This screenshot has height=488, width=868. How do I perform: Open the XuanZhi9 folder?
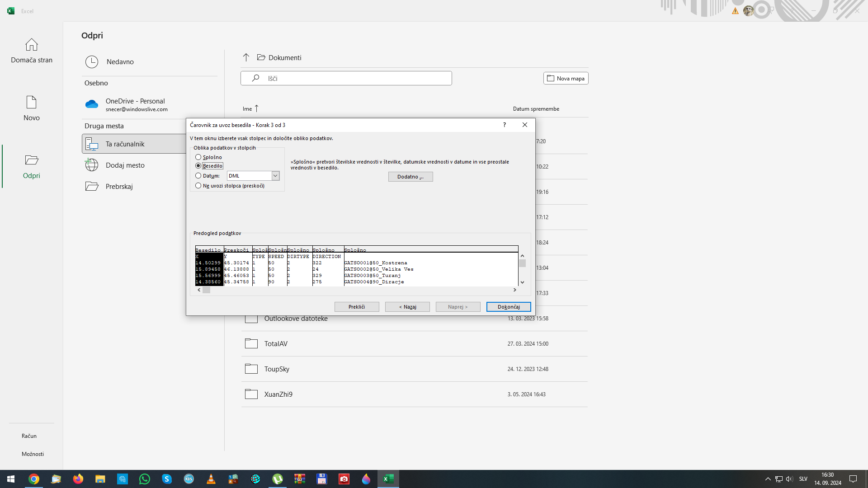click(x=414, y=394)
